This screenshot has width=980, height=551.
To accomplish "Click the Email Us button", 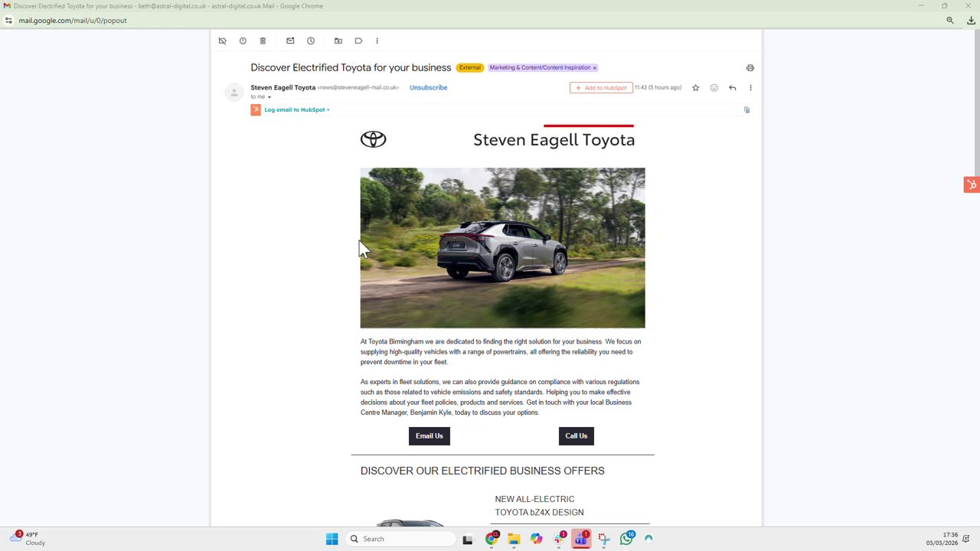I will coord(430,436).
